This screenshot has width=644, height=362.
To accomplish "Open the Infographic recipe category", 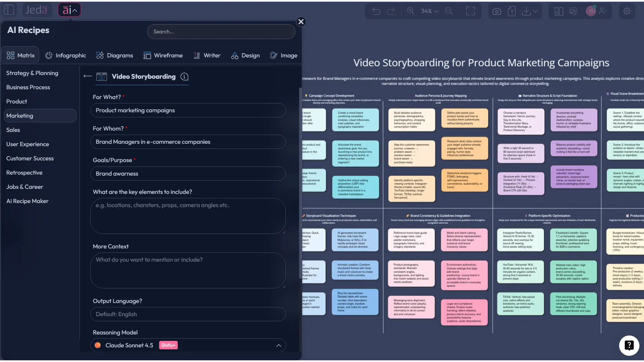I will click(66, 55).
